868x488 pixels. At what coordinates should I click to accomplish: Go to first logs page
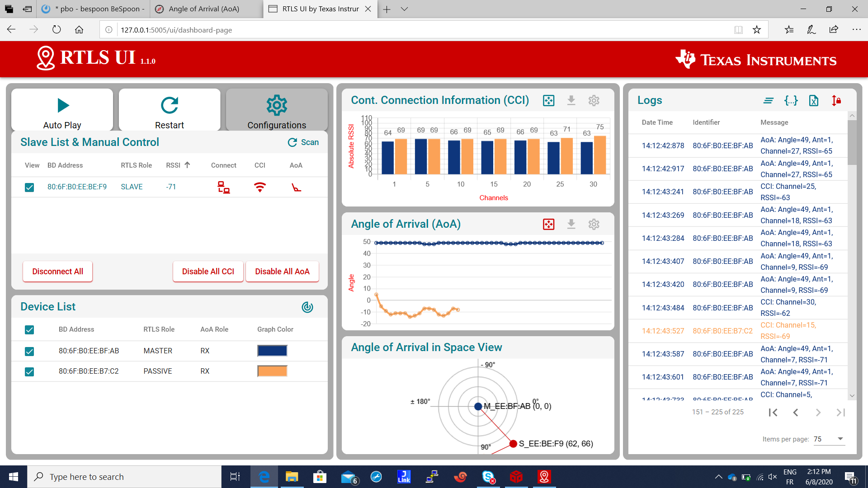pos(773,413)
